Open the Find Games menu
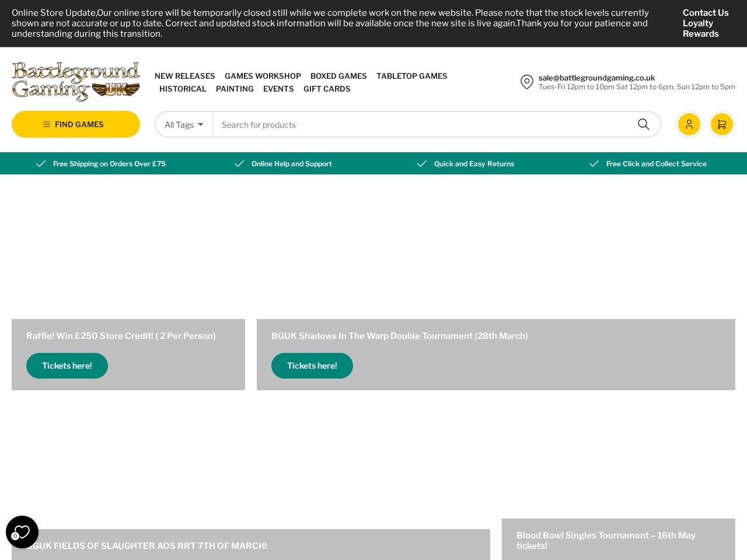The height and width of the screenshot is (560, 747). [76, 124]
